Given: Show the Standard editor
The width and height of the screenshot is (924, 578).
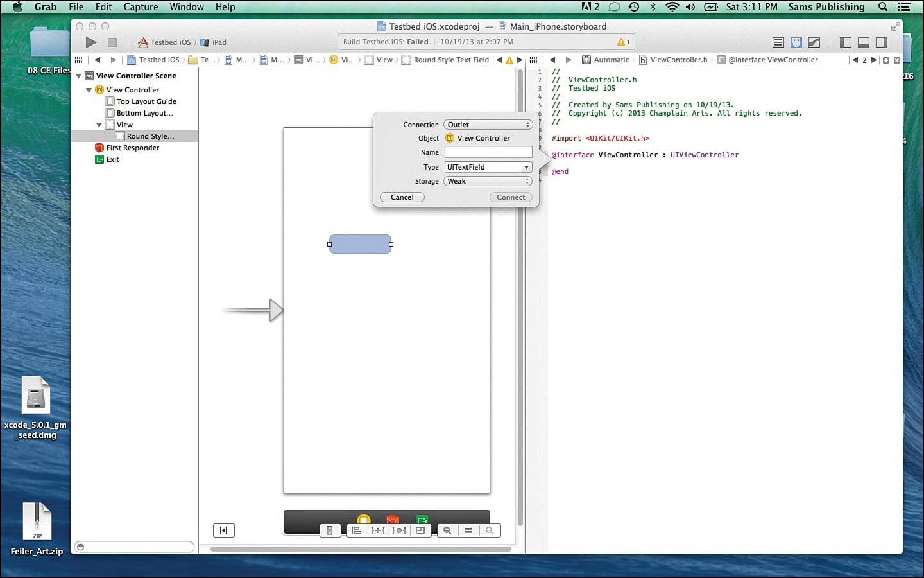Looking at the screenshot, I should click(x=778, y=42).
